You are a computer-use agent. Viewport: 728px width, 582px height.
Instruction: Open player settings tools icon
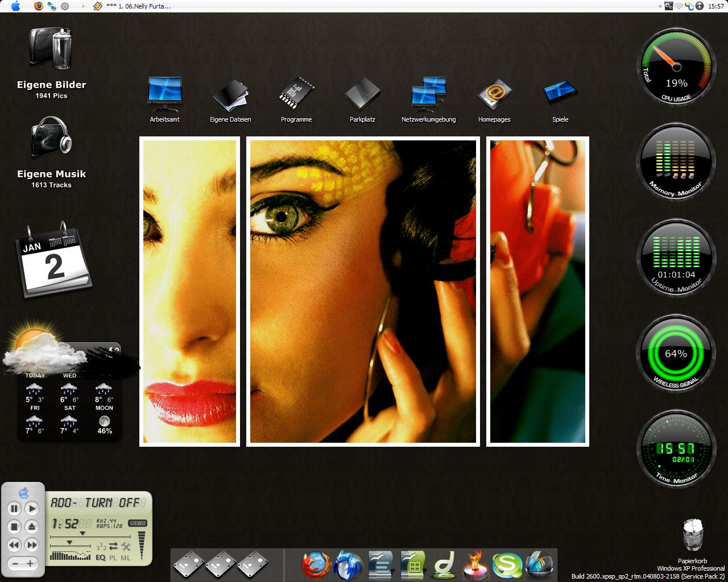click(x=126, y=546)
